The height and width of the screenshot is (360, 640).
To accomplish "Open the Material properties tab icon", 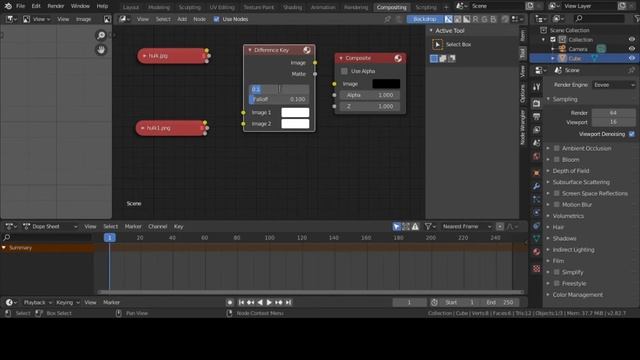I will pos(536,252).
